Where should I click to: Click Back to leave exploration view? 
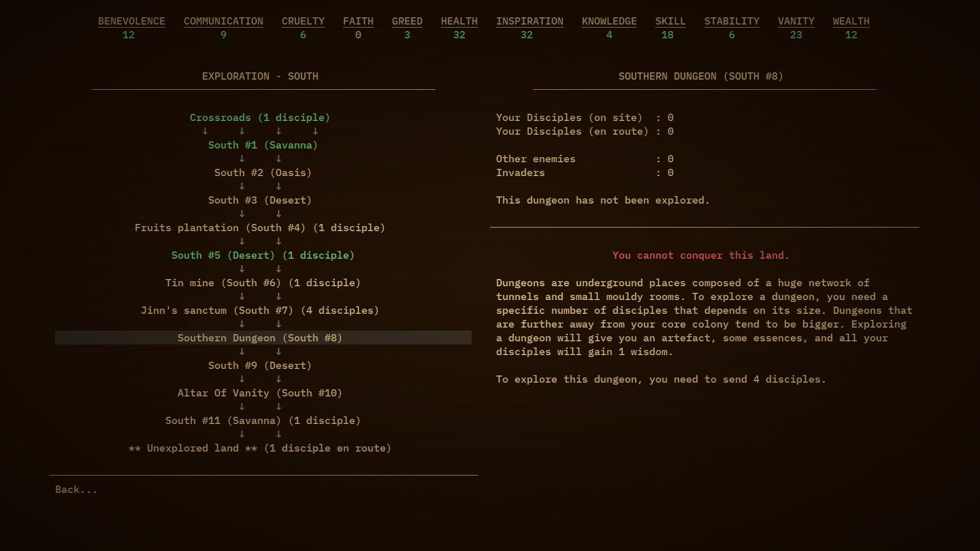coord(76,489)
